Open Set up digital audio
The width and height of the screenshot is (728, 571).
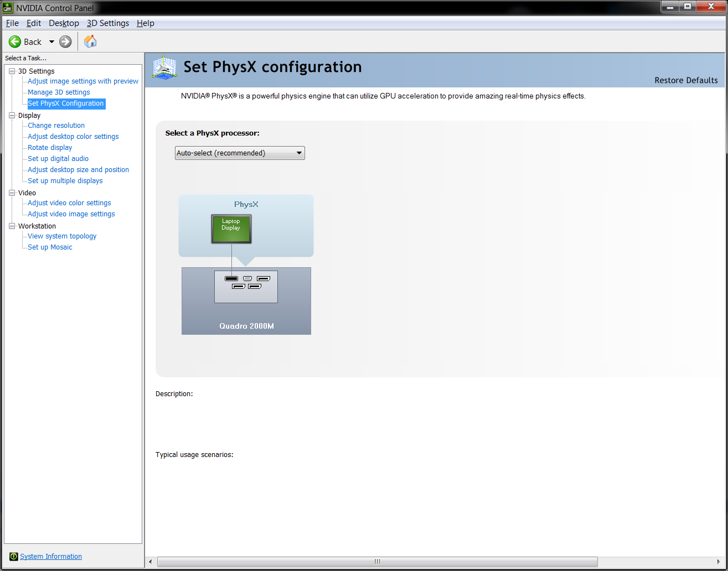click(58, 159)
